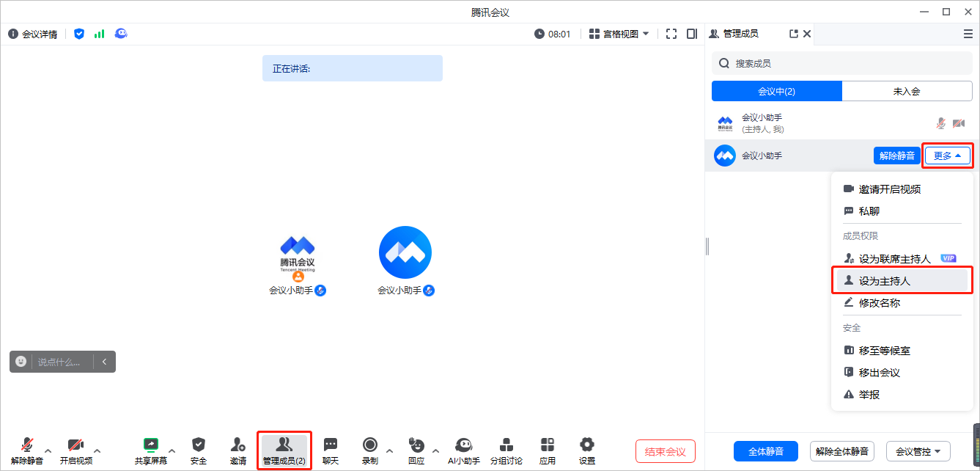This screenshot has width=980, height=471.
Task: Click the panel divider collapse handle
Action: click(x=707, y=247)
